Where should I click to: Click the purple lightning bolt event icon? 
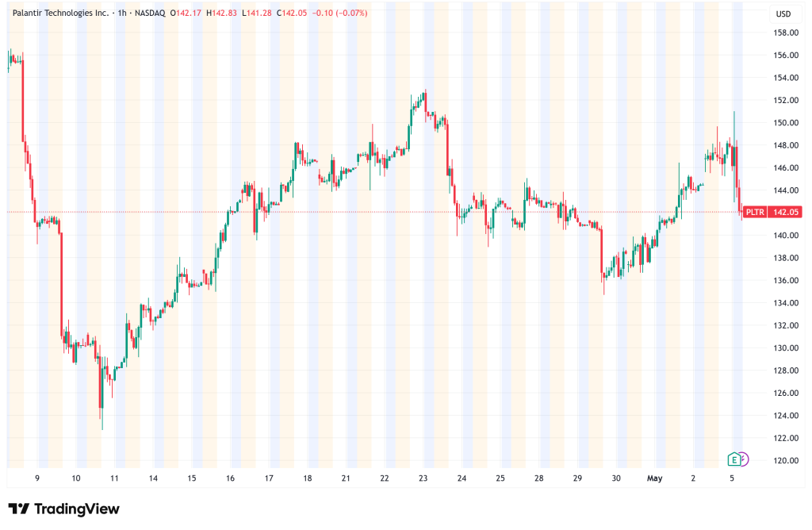744,459
